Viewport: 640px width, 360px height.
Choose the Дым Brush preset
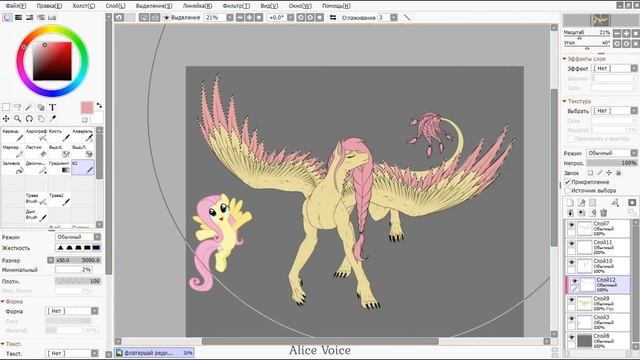tap(36, 215)
